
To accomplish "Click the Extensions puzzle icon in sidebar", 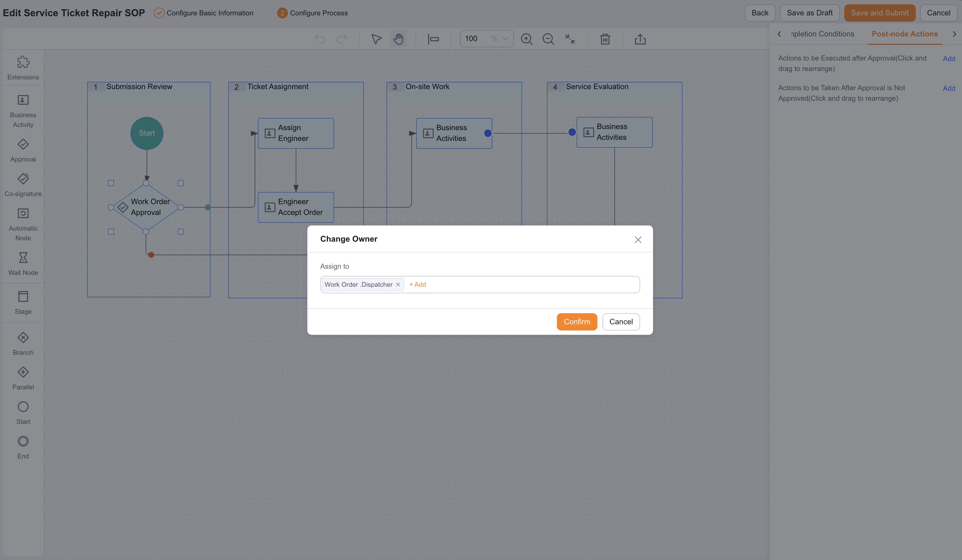I will click(x=23, y=62).
